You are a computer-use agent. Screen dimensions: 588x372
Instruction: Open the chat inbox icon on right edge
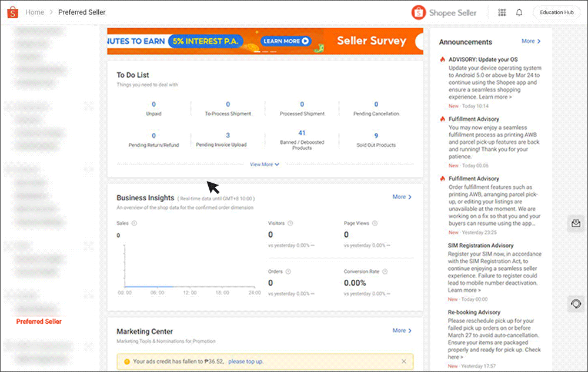tap(575, 223)
